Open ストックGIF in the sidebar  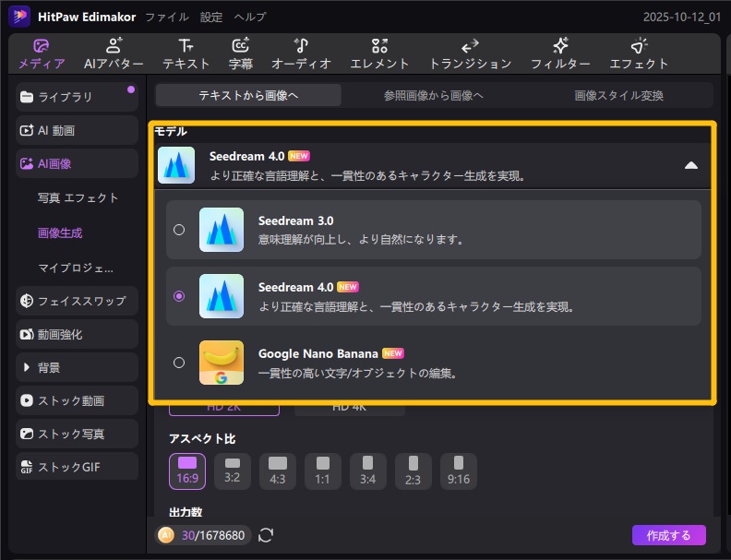[77, 467]
